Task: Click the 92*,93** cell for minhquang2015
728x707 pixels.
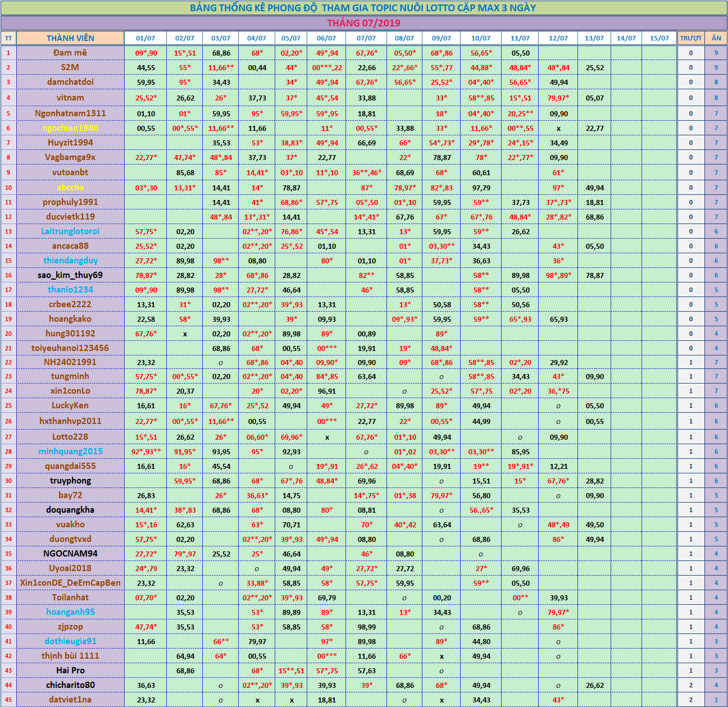Action: point(146,451)
